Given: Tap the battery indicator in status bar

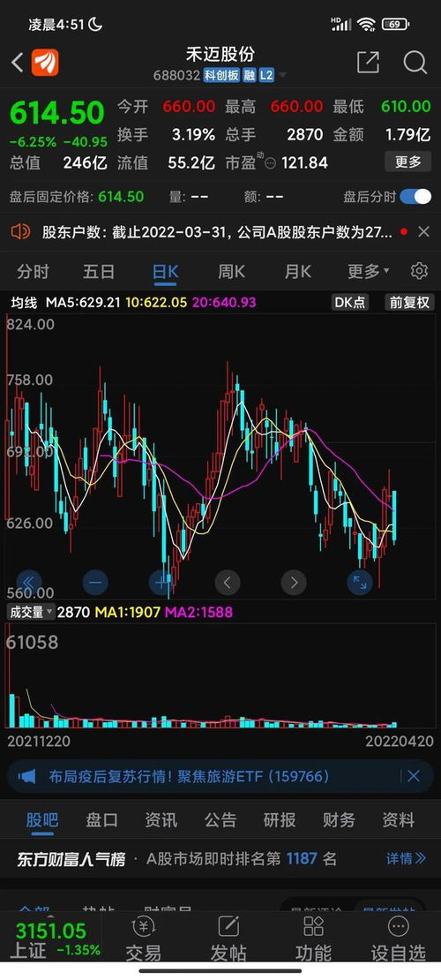Looking at the screenshot, I should [396, 25].
